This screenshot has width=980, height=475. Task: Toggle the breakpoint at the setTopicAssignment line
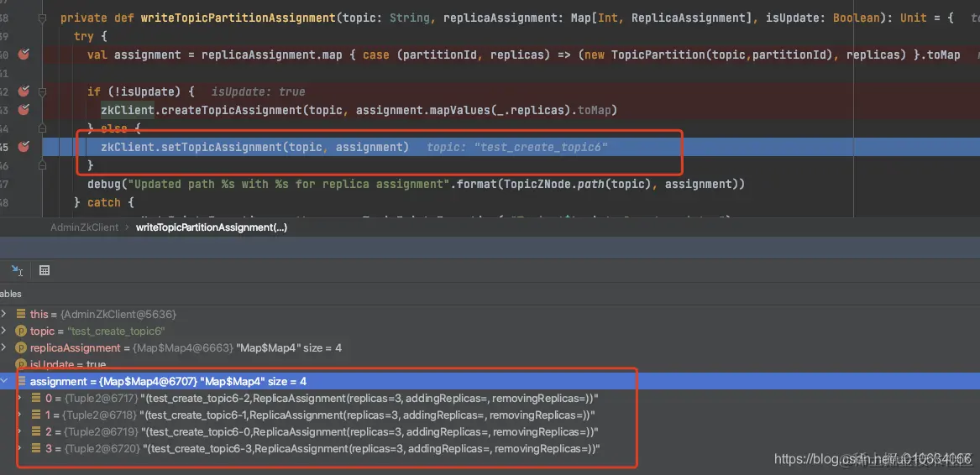coord(24,147)
